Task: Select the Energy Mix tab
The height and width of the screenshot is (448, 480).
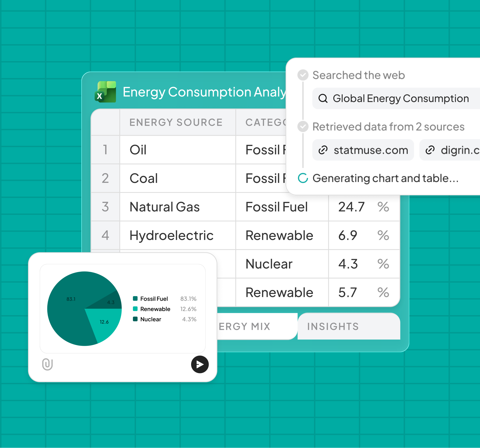Action: [x=244, y=326]
